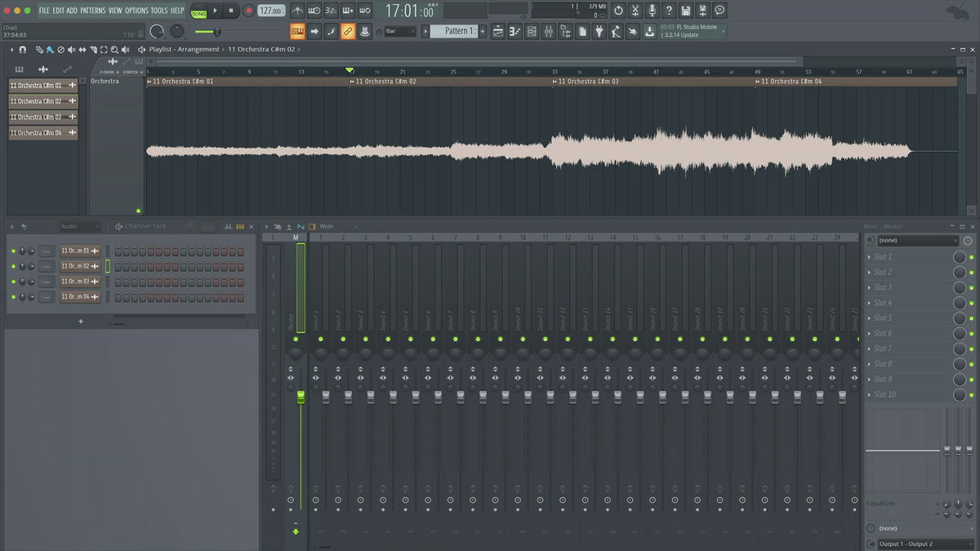Click the 127.000 tempo field
980x551 pixels.
(x=271, y=11)
